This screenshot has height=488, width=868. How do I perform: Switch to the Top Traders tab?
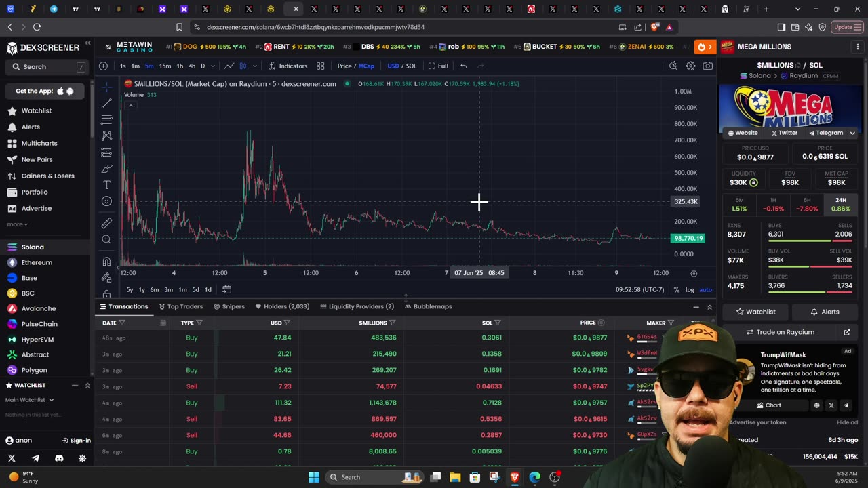[181, 306]
